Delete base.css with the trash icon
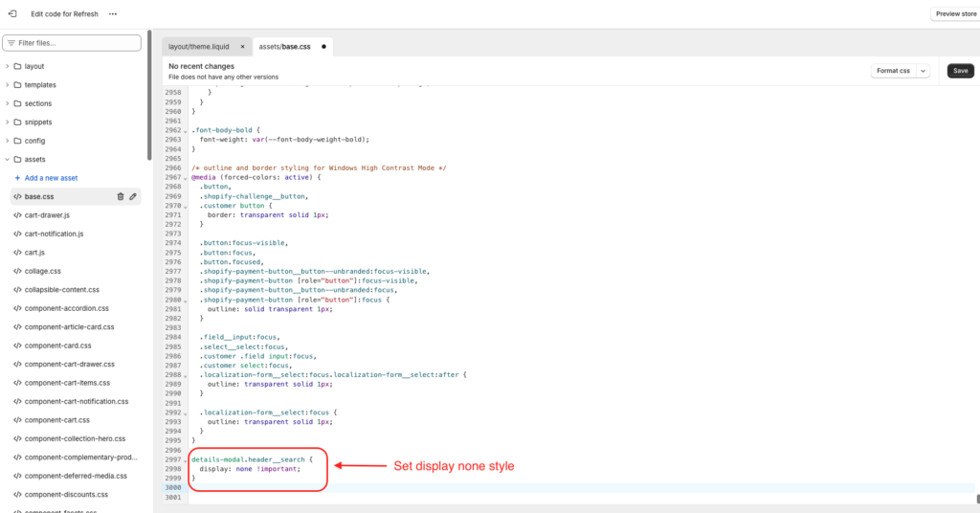Image resolution: width=980 pixels, height=513 pixels. 121,197
